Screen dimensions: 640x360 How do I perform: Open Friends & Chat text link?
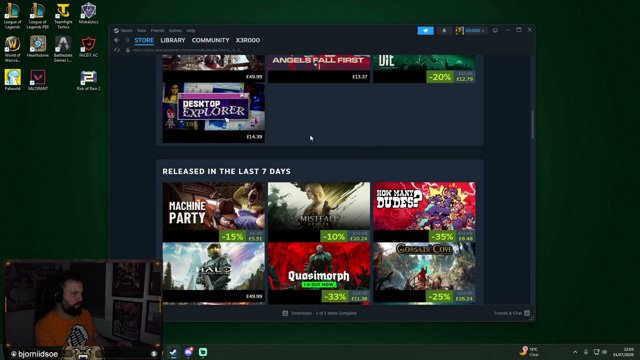coord(507,313)
